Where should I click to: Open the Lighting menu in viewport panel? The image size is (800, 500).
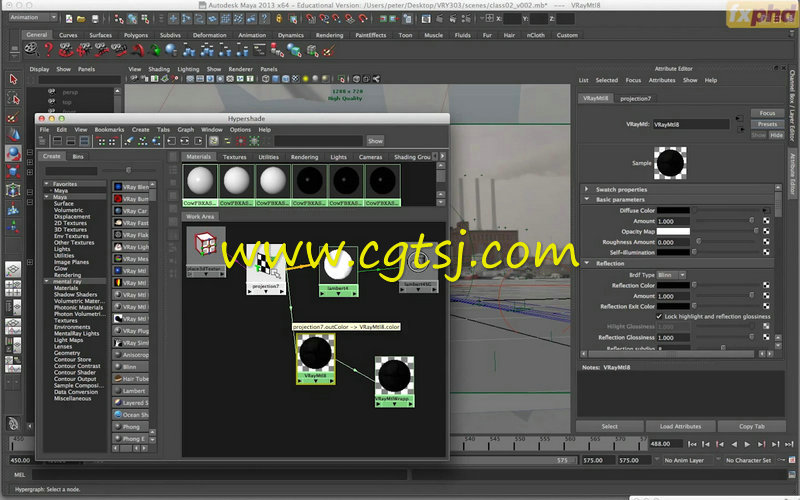[x=188, y=69]
